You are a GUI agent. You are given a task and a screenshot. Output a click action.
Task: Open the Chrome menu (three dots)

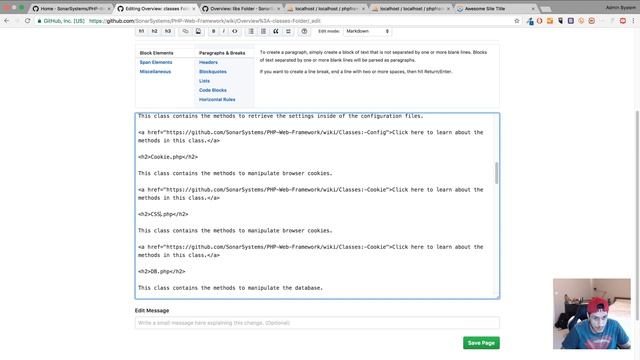tap(633, 21)
